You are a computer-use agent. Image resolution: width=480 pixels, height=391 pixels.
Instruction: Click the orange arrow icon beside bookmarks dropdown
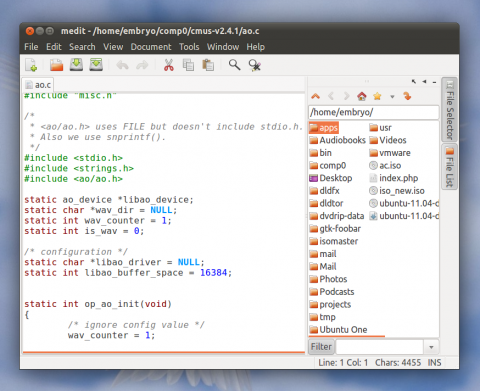(407, 96)
